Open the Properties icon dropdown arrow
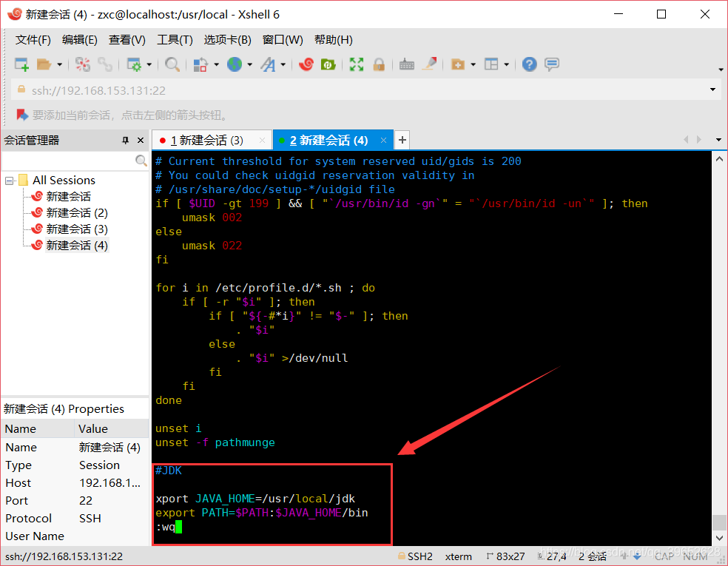This screenshot has height=566, width=728. click(149, 64)
